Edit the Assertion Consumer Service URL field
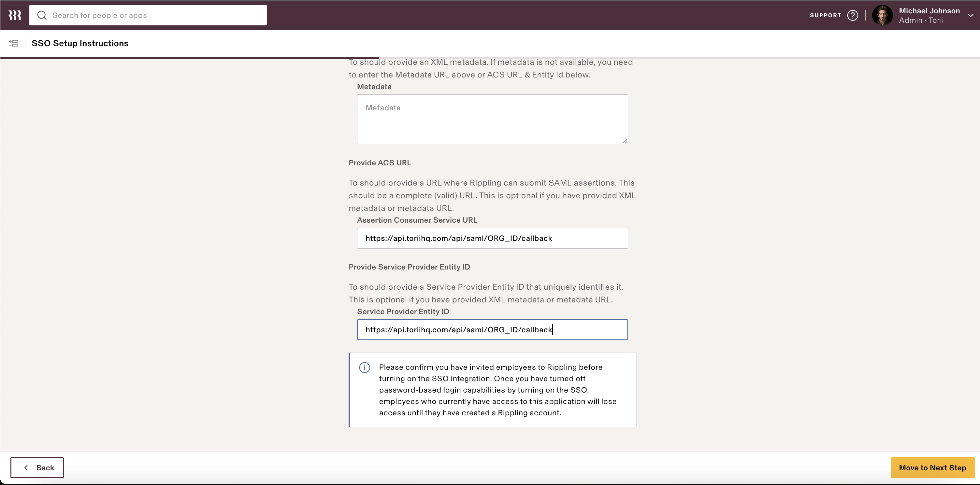This screenshot has width=980, height=485. [x=492, y=238]
